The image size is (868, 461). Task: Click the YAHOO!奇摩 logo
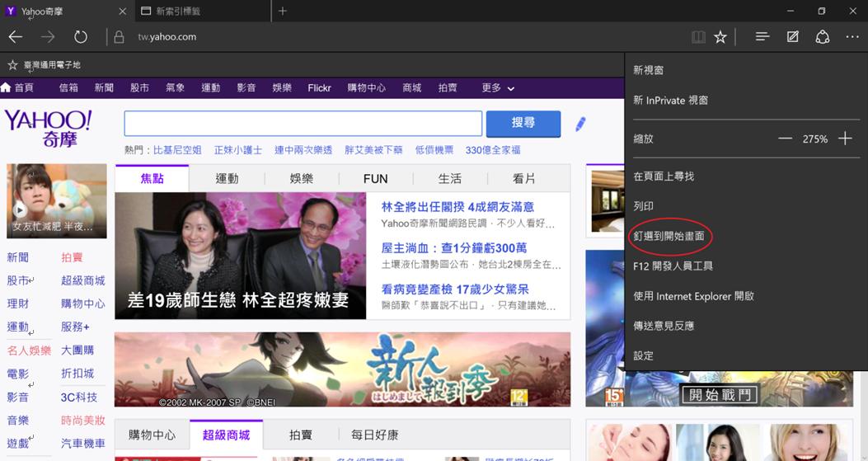[48, 128]
